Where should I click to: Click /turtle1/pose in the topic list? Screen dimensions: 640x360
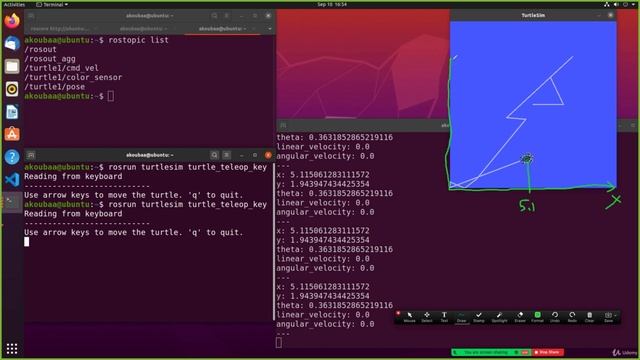(55, 87)
